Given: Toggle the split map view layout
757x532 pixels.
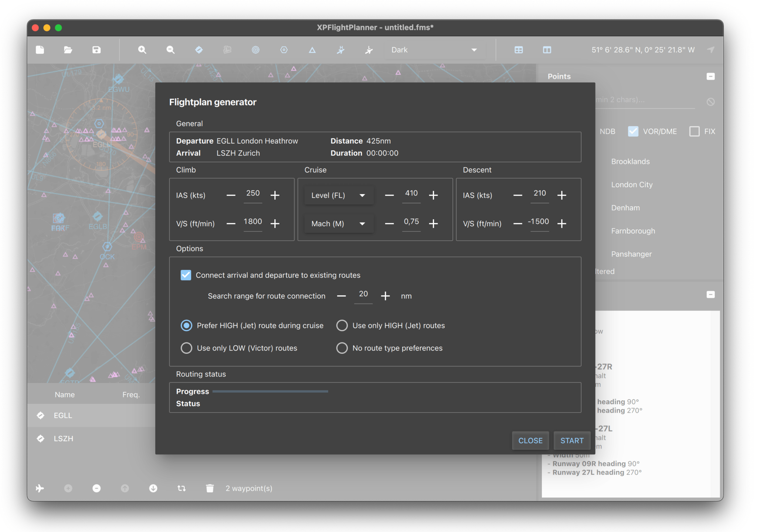Looking at the screenshot, I should 547,50.
